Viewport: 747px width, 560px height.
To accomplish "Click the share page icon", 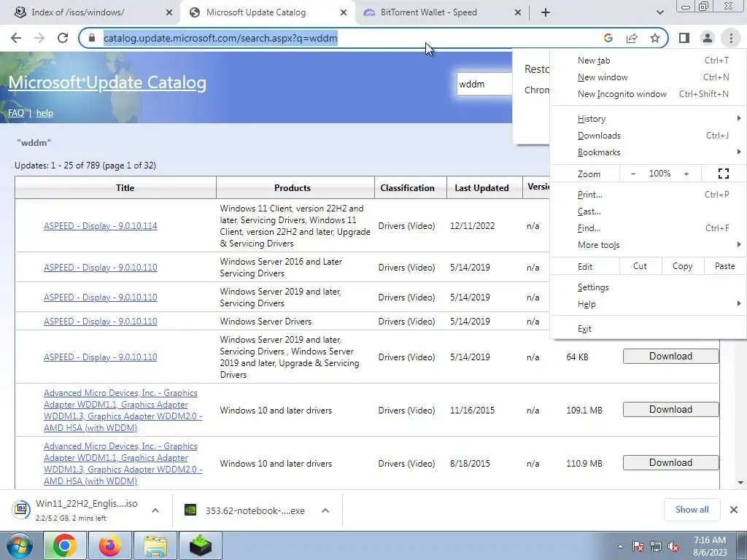I will click(x=632, y=38).
